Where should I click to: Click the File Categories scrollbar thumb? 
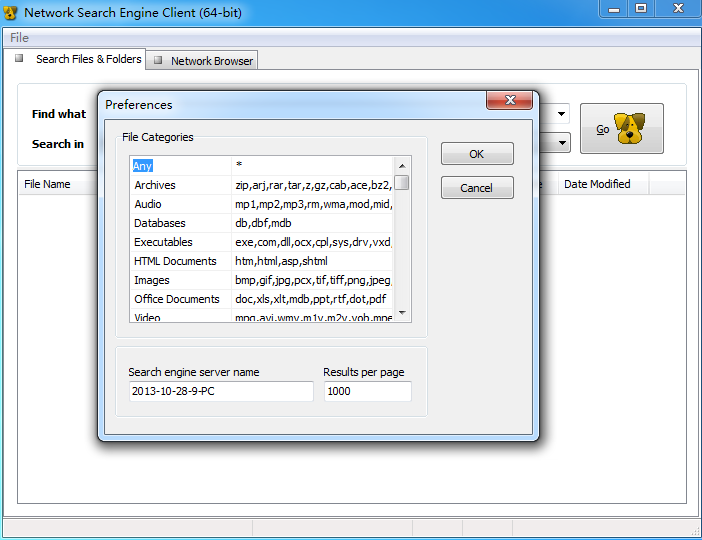pos(402,183)
